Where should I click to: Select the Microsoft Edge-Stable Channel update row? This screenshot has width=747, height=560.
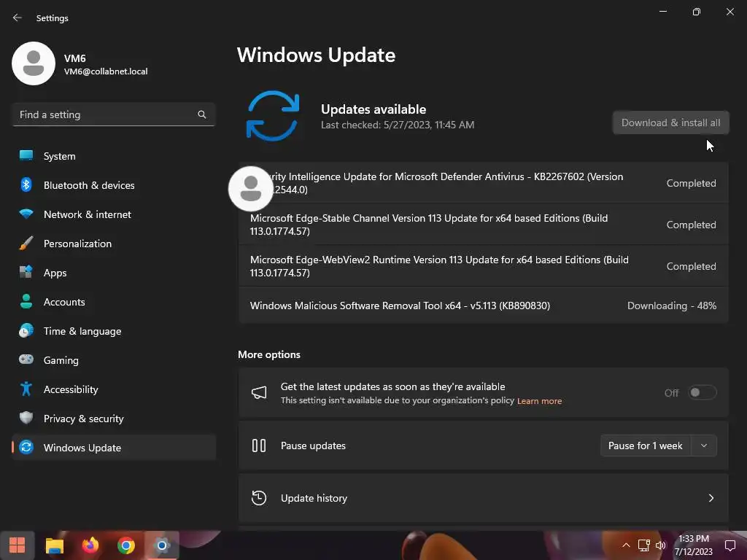tap(483, 225)
